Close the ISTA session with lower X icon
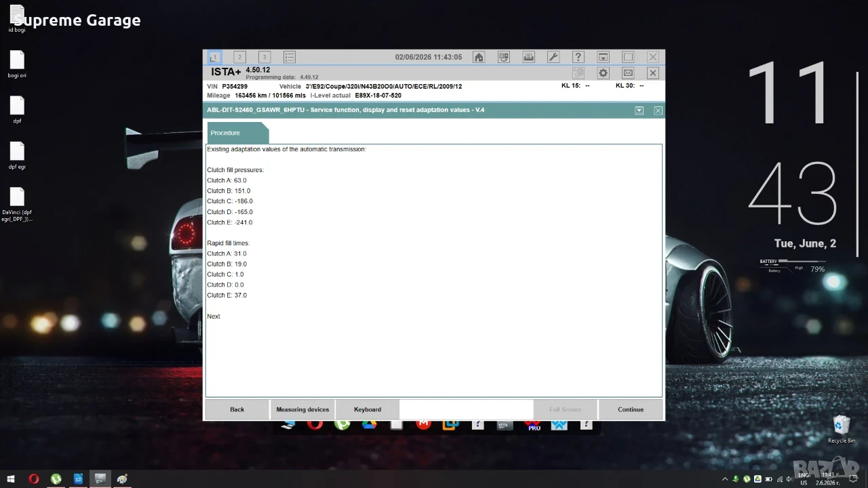The width and height of the screenshot is (868, 488). [x=653, y=73]
